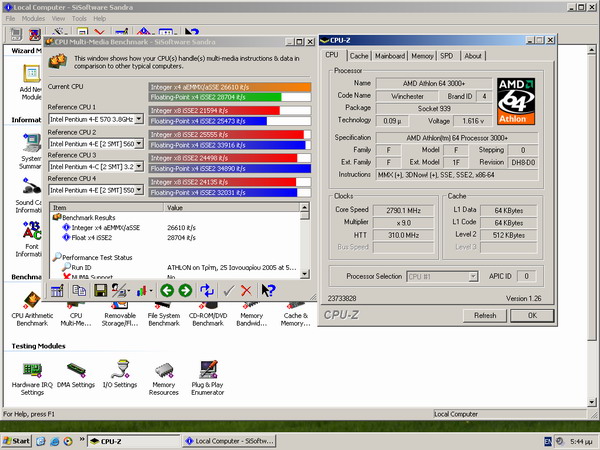Click the Value column header
The height and width of the screenshot is (450, 600).
(x=232, y=207)
